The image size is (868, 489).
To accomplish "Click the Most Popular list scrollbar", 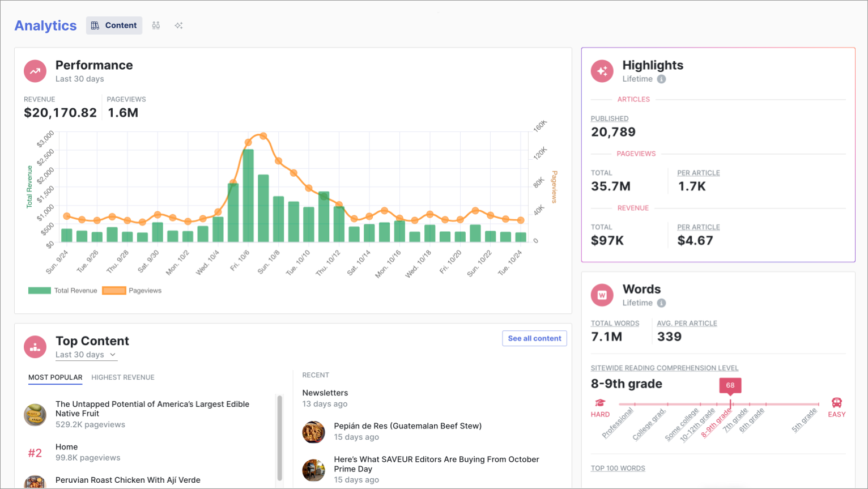I will tap(279, 438).
